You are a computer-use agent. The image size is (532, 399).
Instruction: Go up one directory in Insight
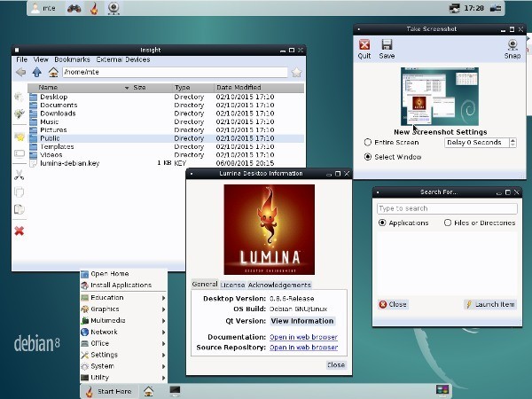click(36, 72)
